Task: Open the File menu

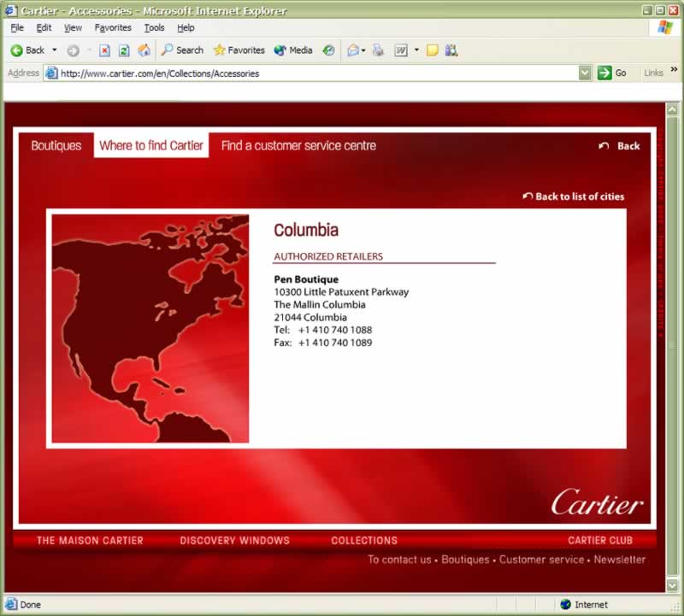Action: tap(17, 27)
